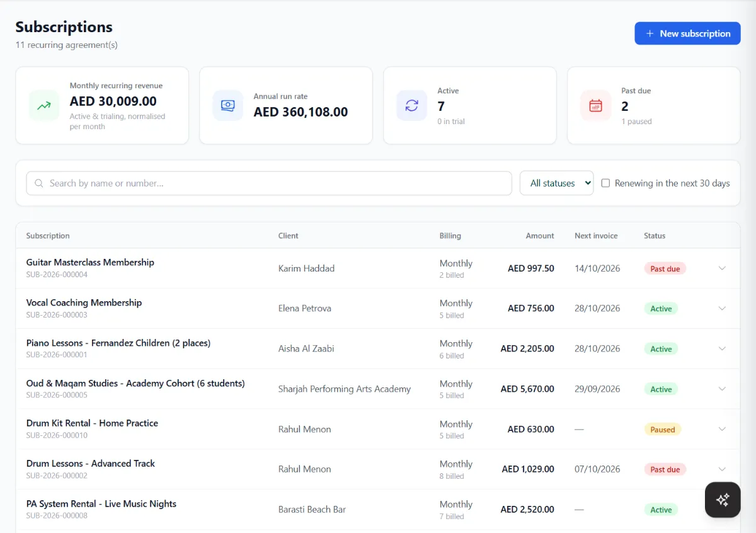Click next invoice date 14/10/2026

click(x=597, y=268)
